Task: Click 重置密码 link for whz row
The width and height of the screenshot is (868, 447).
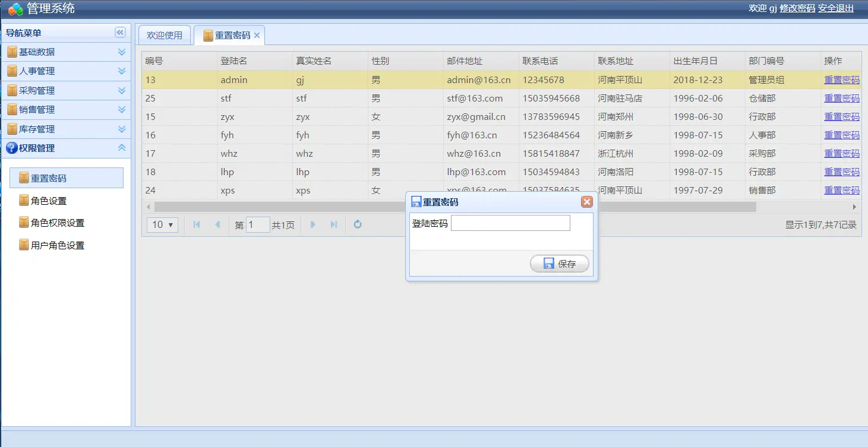Action: (842, 153)
